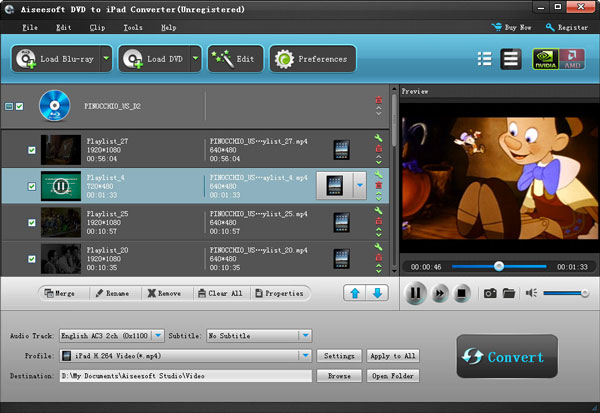600x413 pixels.
Task: Pause the preview playback
Action: click(415, 293)
